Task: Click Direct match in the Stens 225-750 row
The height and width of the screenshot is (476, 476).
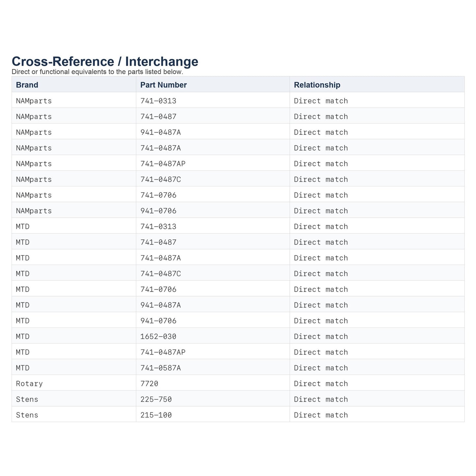Action: click(321, 400)
